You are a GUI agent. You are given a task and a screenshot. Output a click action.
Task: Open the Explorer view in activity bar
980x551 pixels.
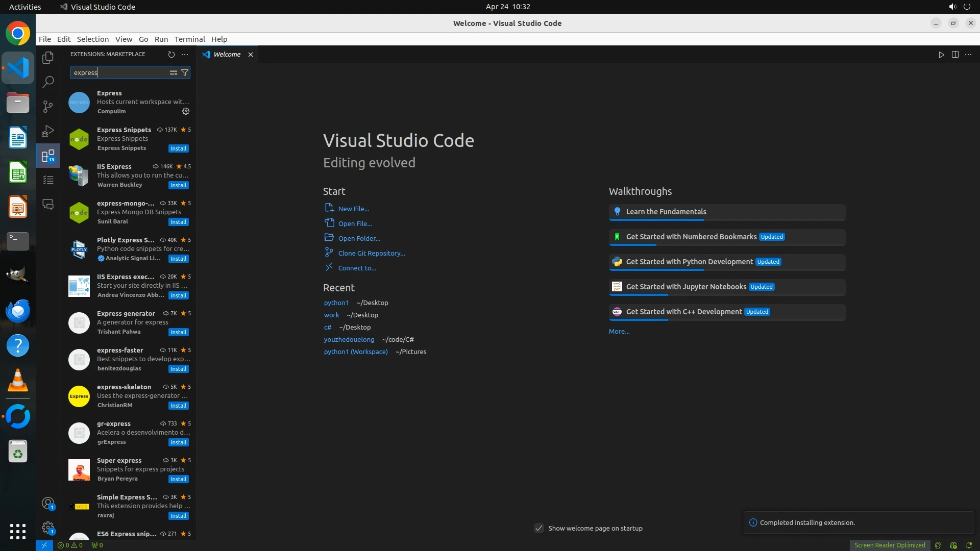48,58
